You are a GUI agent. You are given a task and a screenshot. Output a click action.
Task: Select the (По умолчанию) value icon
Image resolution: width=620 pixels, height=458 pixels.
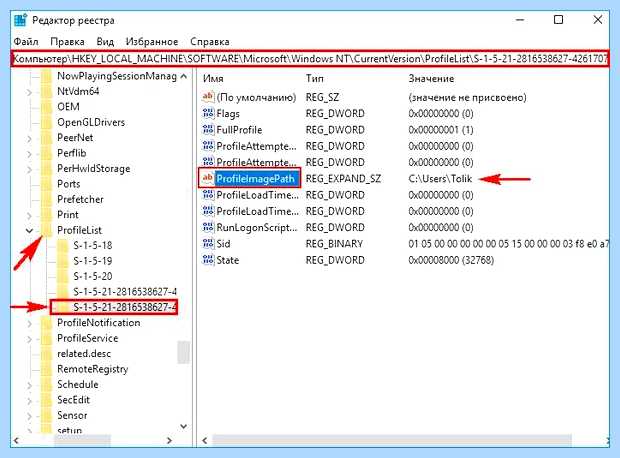[208, 97]
